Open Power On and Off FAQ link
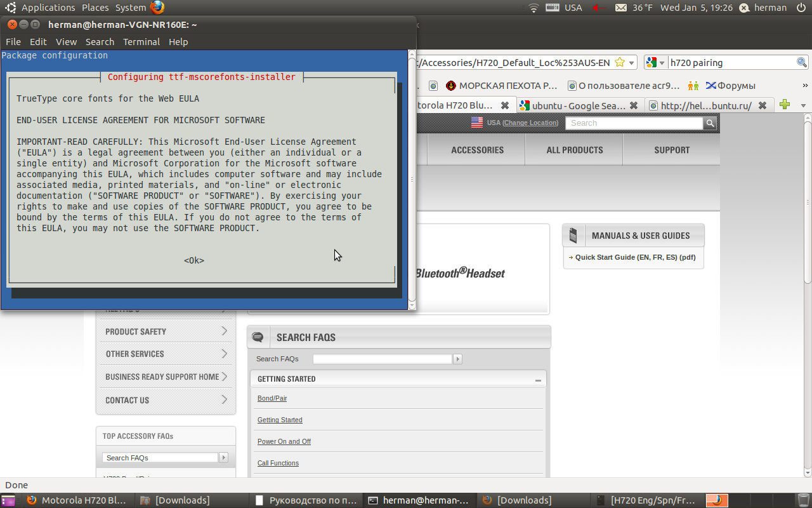Screen dimensions: 812x508 point(284,441)
